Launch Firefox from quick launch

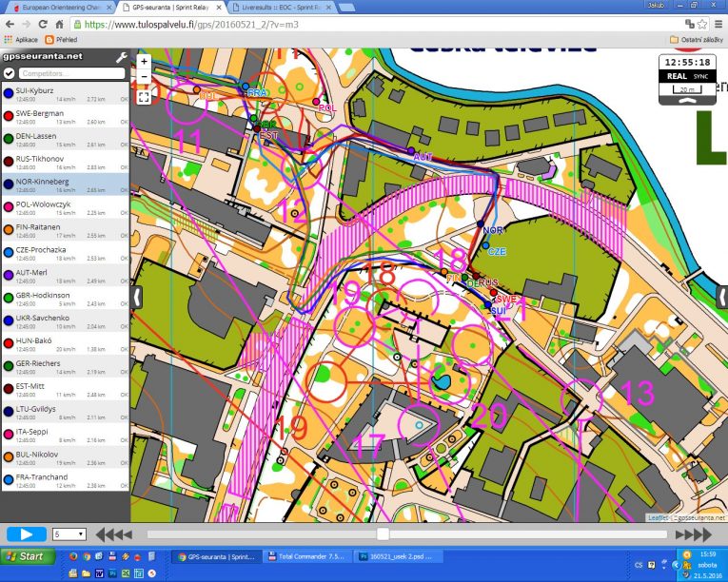pos(73,556)
